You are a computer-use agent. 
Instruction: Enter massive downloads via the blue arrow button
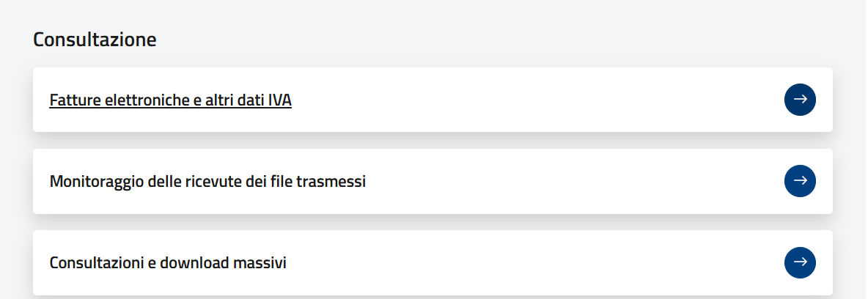pos(800,262)
